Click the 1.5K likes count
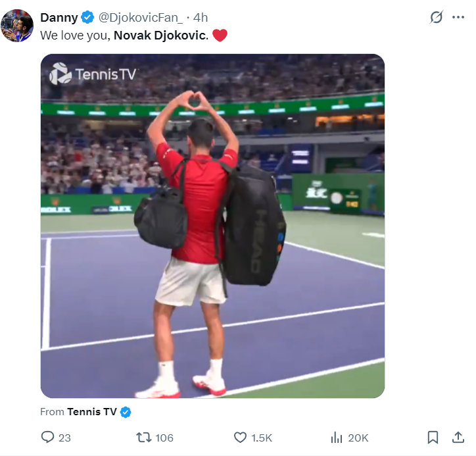 tap(262, 438)
